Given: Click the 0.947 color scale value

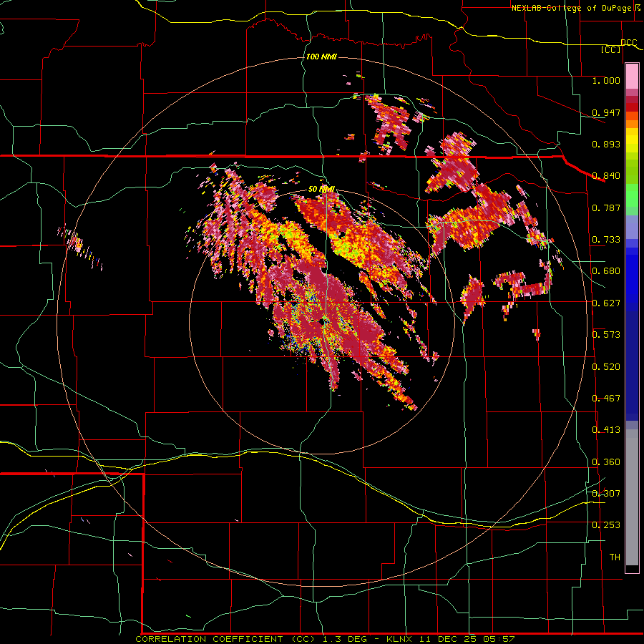Looking at the screenshot, I should [606, 112].
